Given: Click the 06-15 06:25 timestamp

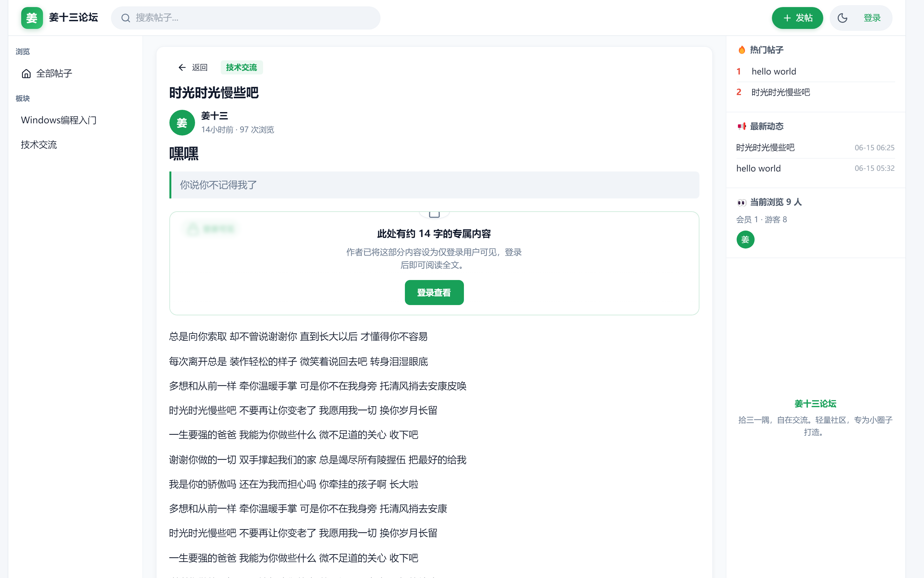Looking at the screenshot, I should tap(874, 148).
